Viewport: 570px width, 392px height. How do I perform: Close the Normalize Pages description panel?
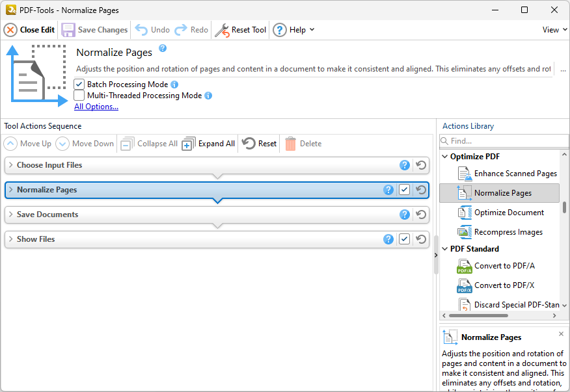[562, 334]
